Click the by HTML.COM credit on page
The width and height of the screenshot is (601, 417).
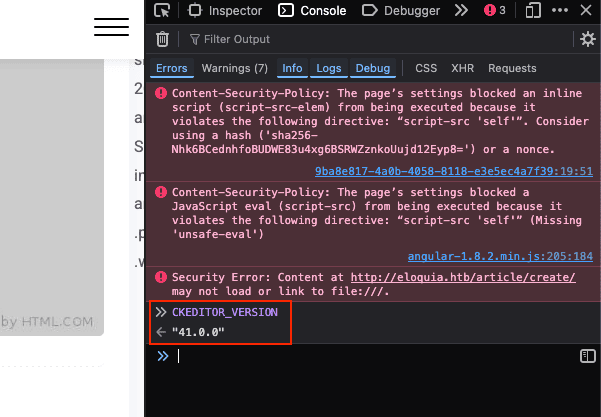47,322
